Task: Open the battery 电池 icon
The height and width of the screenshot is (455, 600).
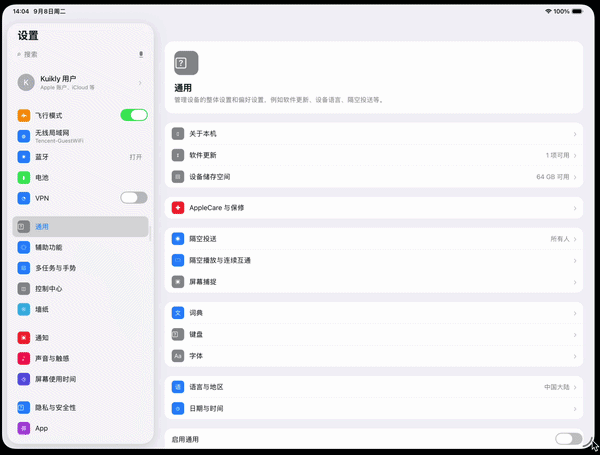Action: 24,178
